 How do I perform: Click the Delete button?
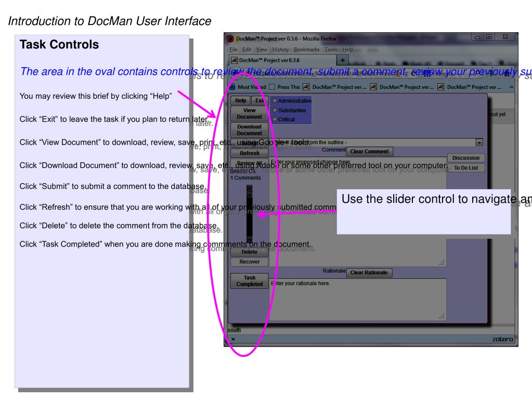(250, 252)
